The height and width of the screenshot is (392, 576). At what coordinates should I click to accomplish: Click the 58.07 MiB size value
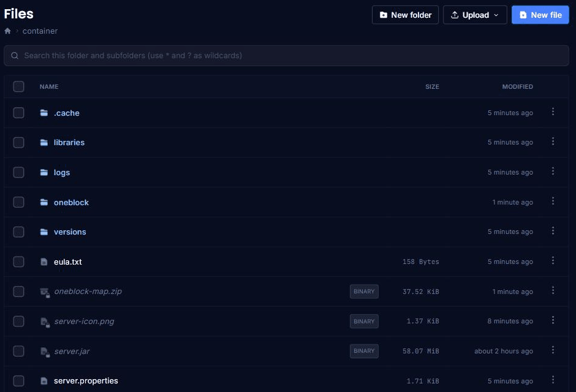tap(420, 351)
